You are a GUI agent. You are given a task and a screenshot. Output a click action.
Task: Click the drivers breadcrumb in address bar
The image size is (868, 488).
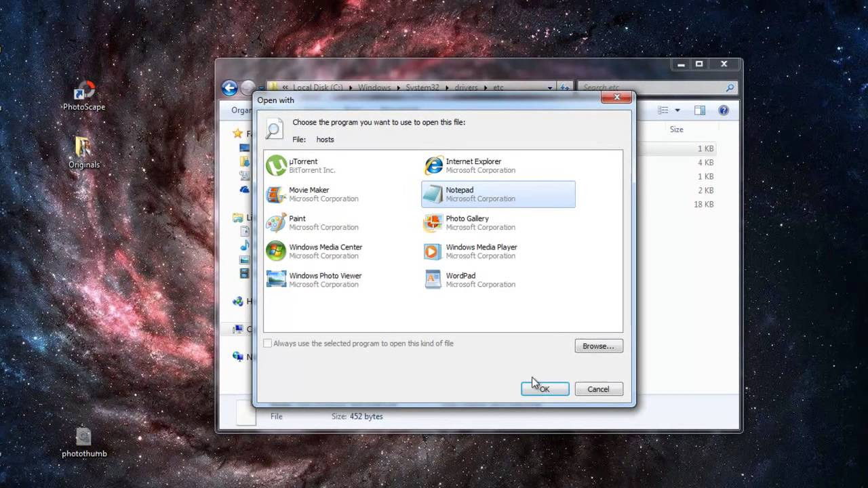coord(467,87)
